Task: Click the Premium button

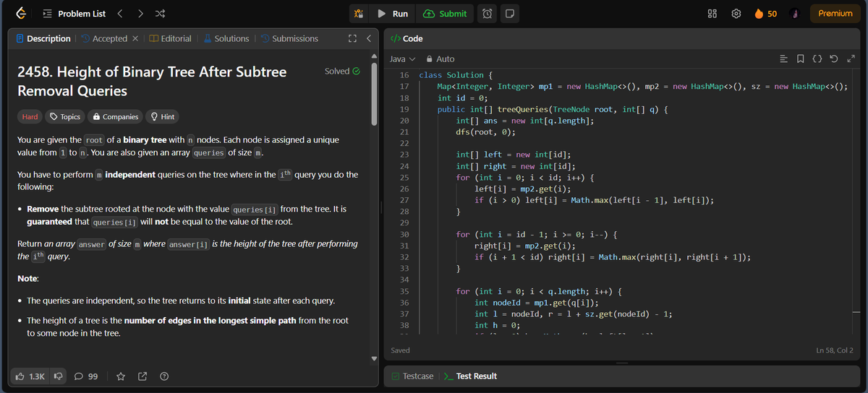Action: (x=835, y=14)
